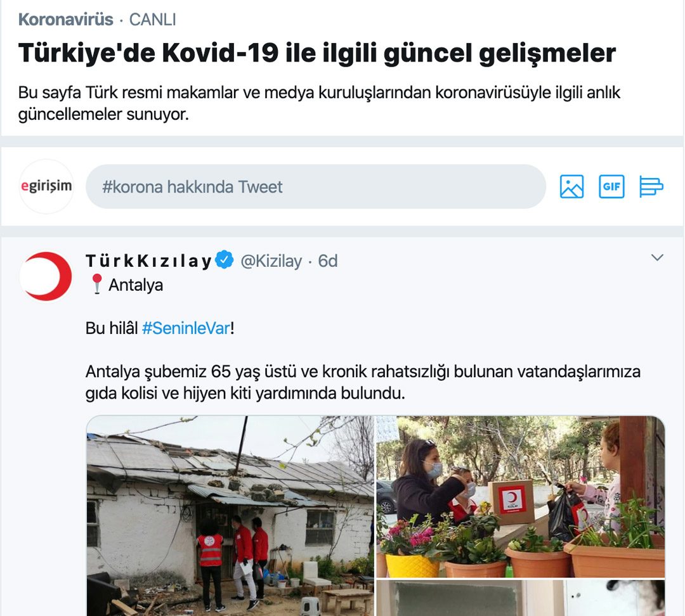Add an image to the tweet
The height and width of the screenshot is (616, 685).
(x=571, y=186)
